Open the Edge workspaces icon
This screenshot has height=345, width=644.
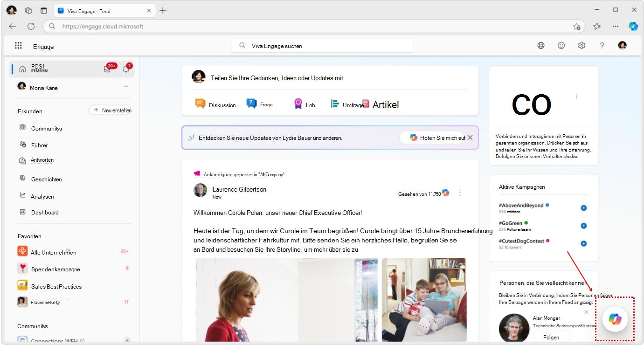click(28, 10)
